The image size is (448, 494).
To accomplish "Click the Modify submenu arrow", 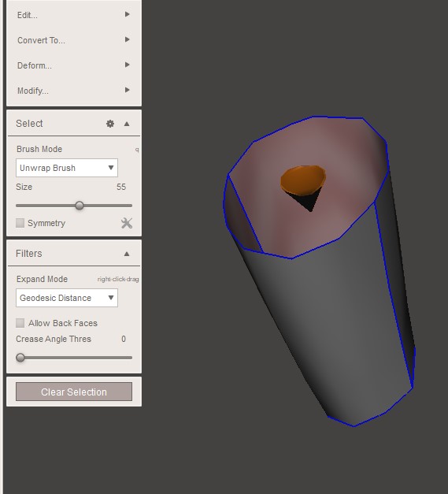I will [128, 90].
